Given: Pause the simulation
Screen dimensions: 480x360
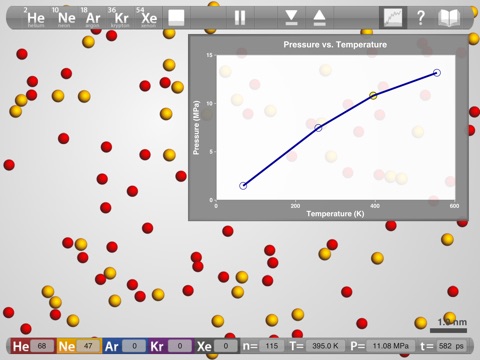Looking at the screenshot, I should pos(240,18).
